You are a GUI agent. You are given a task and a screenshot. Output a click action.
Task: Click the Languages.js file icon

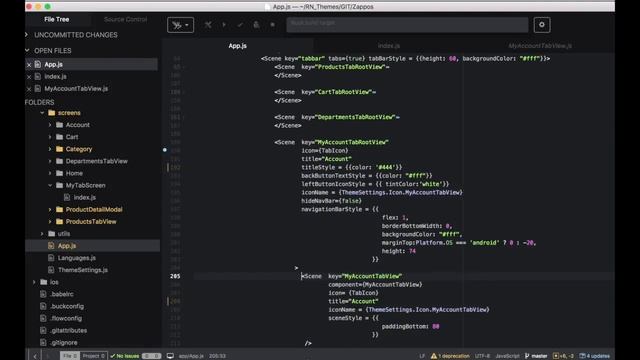(x=51, y=258)
